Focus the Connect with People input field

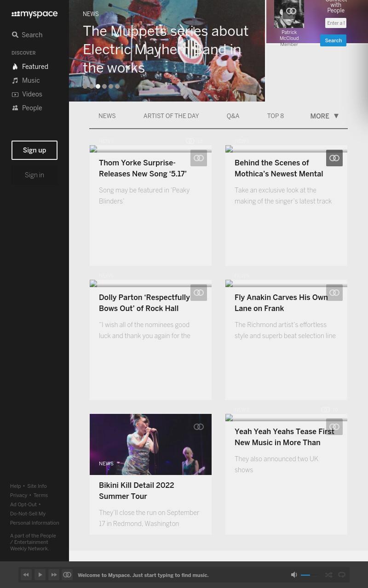[336, 23]
